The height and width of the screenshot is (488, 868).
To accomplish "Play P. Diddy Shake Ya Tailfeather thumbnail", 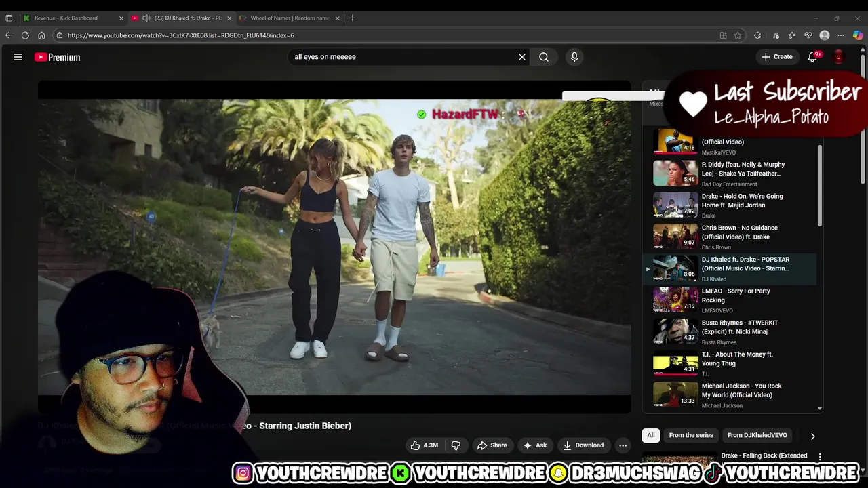I will point(675,173).
